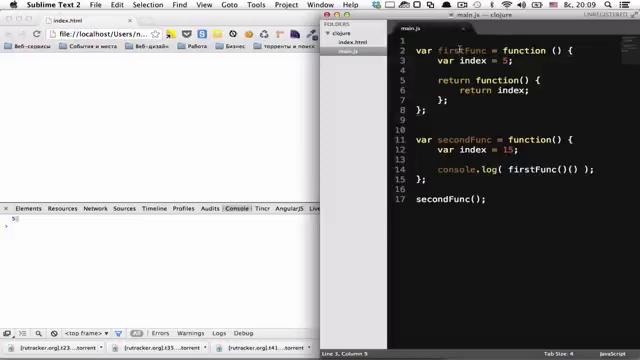640x360 pixels.
Task: Click the orange round extension icon
Action: tap(249, 34)
